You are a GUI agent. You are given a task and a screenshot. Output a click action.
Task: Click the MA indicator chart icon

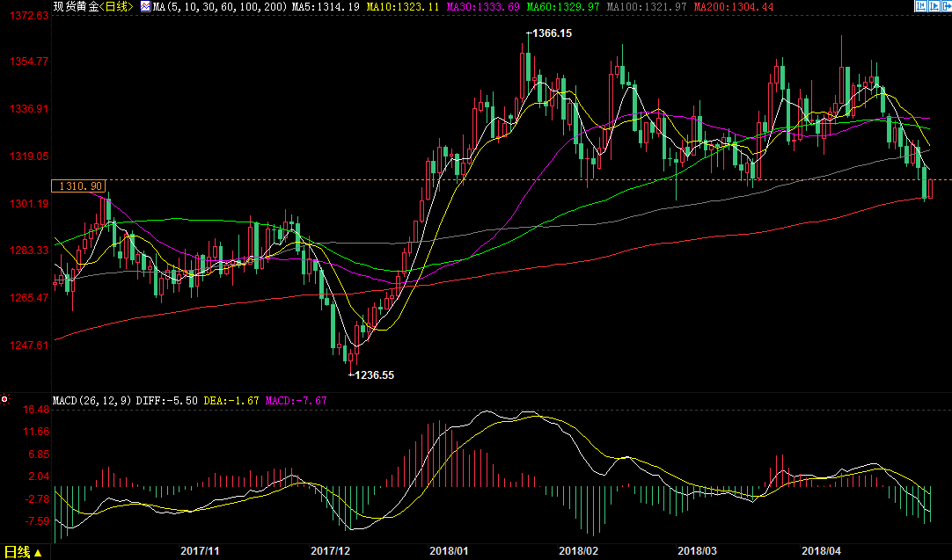coord(145,7)
